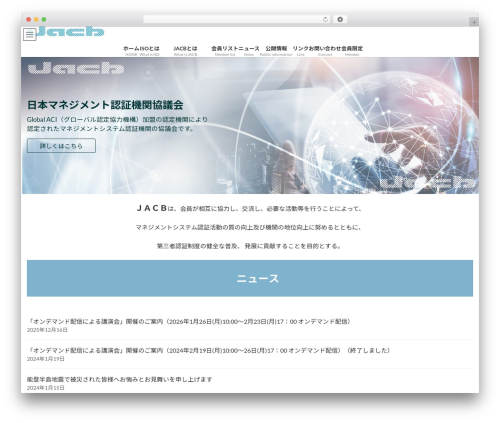Open 2024年2月19日 講演会 (終了しました) news link
Screen dimensions: 500x423
click(209, 351)
